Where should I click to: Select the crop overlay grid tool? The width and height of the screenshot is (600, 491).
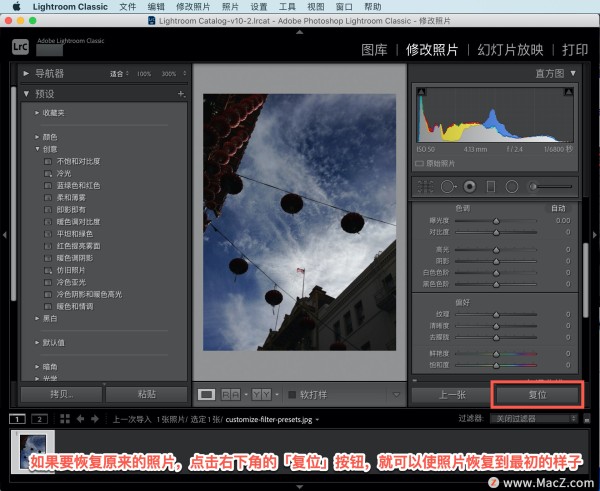424,186
